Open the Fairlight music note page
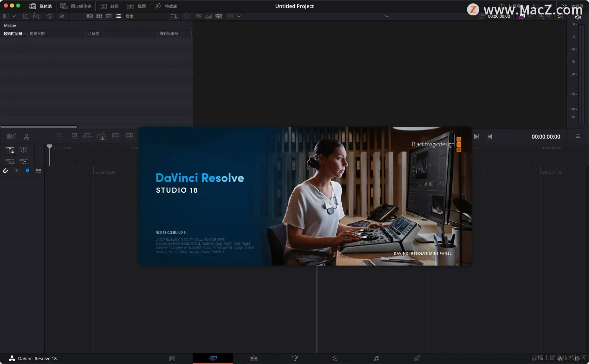The height and width of the screenshot is (364, 589). 376,358
